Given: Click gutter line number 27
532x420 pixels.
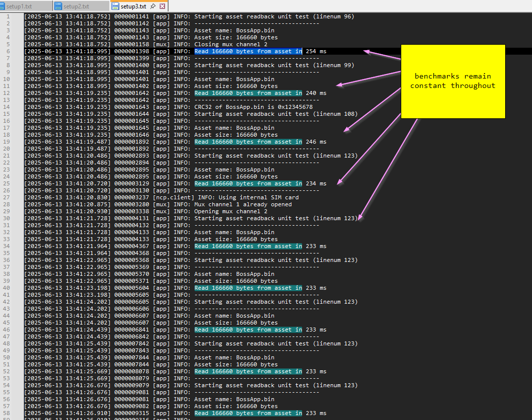Looking at the screenshot, I should coord(7,197).
